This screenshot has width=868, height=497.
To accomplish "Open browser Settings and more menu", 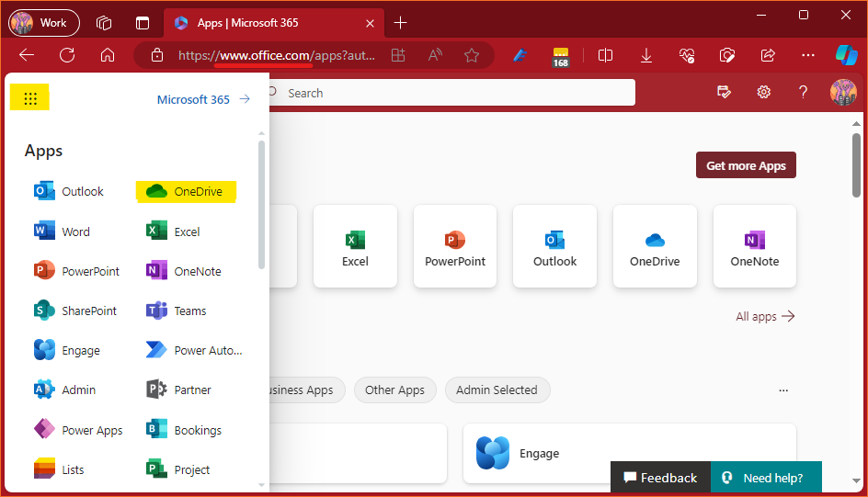I will [808, 55].
